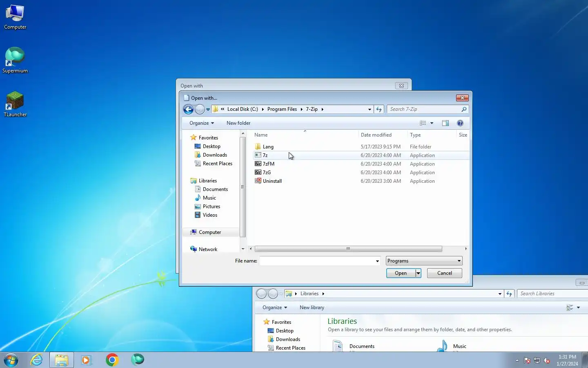Image resolution: width=588 pixels, height=368 pixels.
Task: Click the File name text field
Action: click(317, 261)
